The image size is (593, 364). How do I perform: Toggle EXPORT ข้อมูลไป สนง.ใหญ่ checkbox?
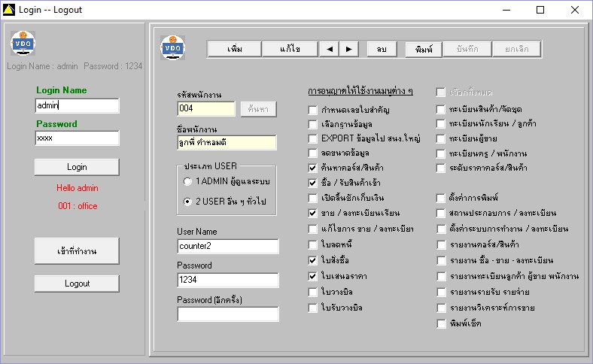point(312,138)
